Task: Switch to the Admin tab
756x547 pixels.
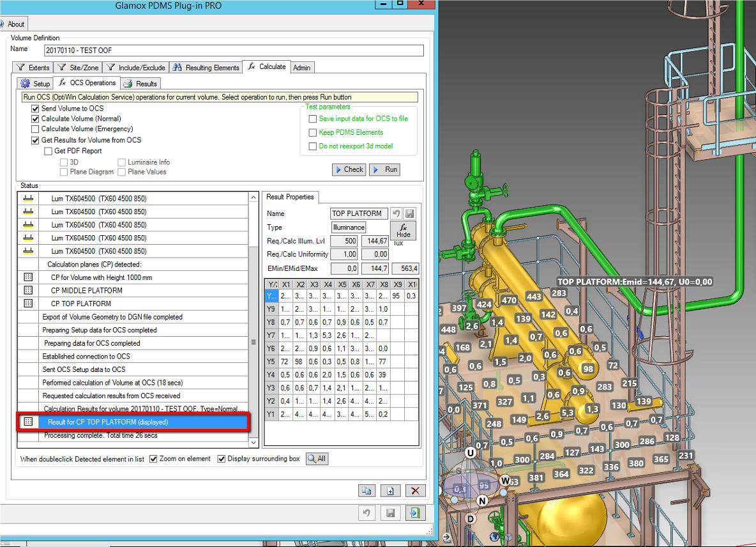Action: (x=302, y=68)
